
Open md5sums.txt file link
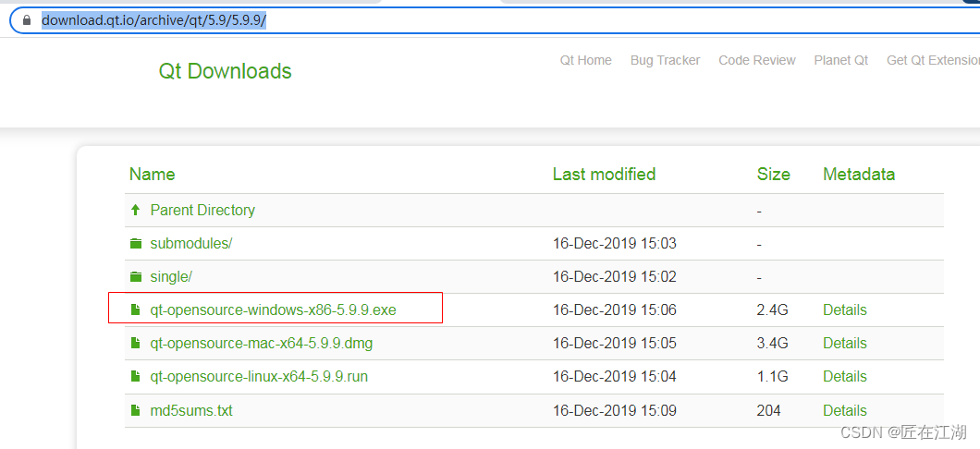[191, 410]
